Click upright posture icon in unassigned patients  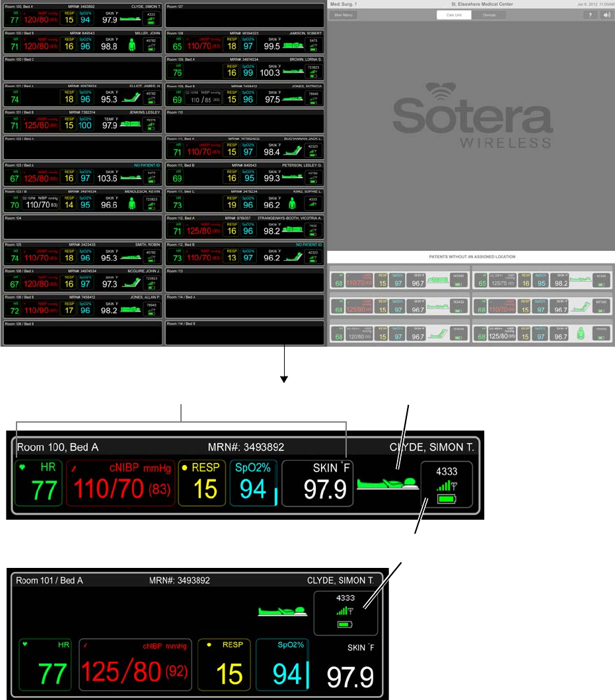pyautogui.click(x=581, y=333)
